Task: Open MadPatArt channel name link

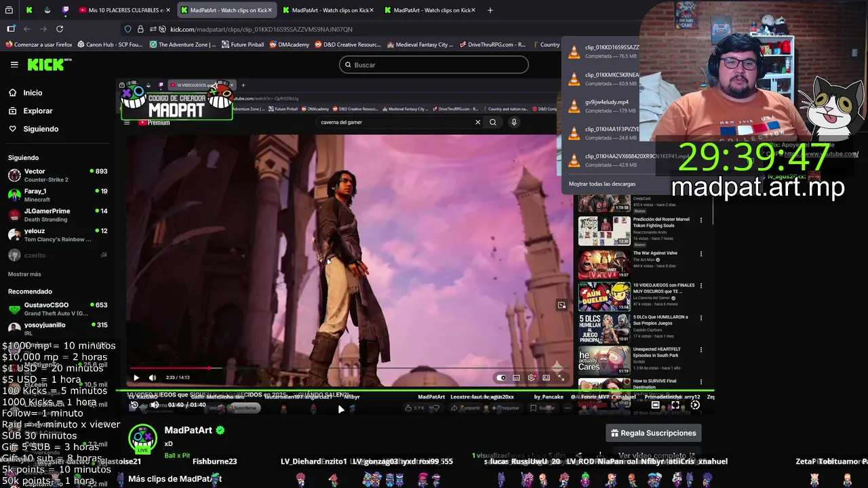Action: 189,430
